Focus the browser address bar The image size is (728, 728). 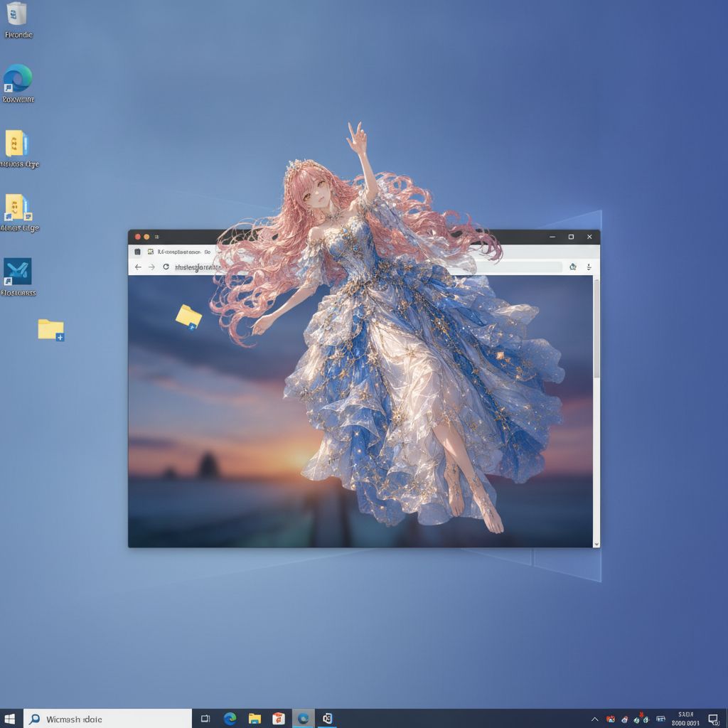pos(367,267)
